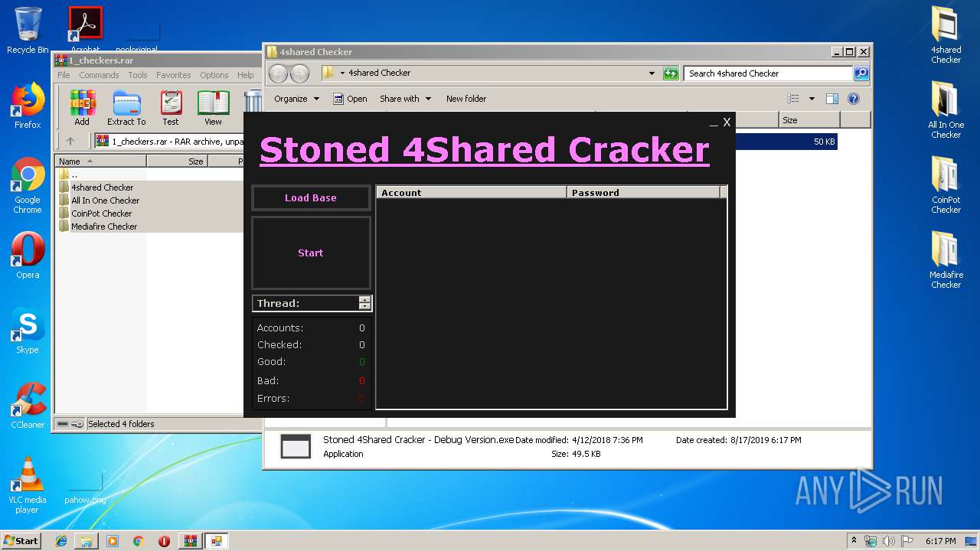Image resolution: width=980 pixels, height=551 pixels.
Task: Click the magnifier search icon in Explorer
Action: 861,73
